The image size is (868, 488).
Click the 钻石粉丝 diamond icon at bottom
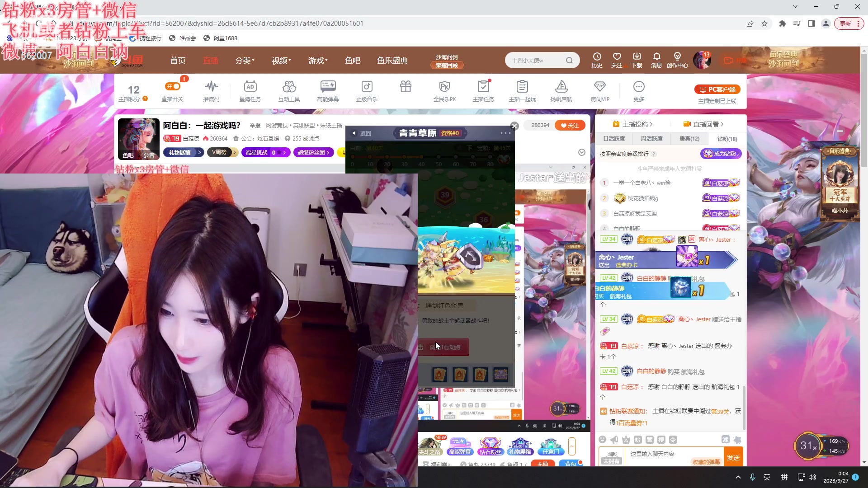pyautogui.click(x=491, y=446)
